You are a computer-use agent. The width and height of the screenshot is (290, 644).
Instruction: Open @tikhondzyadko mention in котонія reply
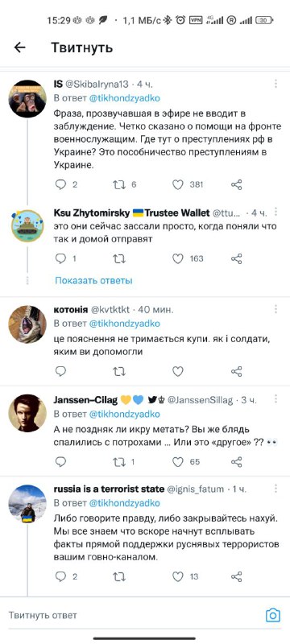tap(125, 324)
